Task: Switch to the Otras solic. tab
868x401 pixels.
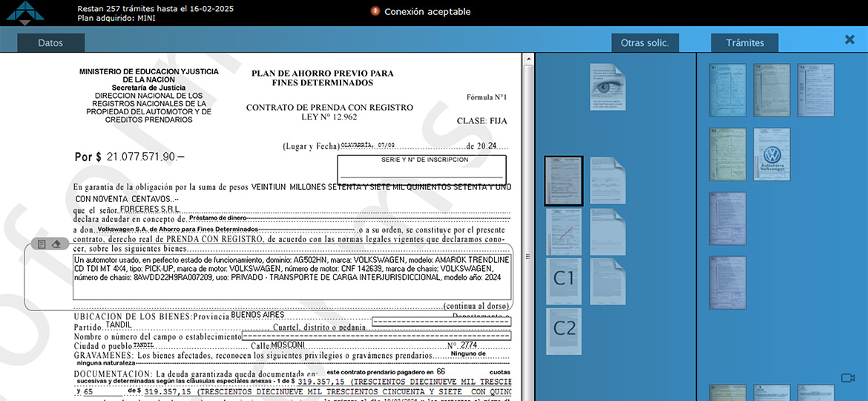Action: point(644,43)
